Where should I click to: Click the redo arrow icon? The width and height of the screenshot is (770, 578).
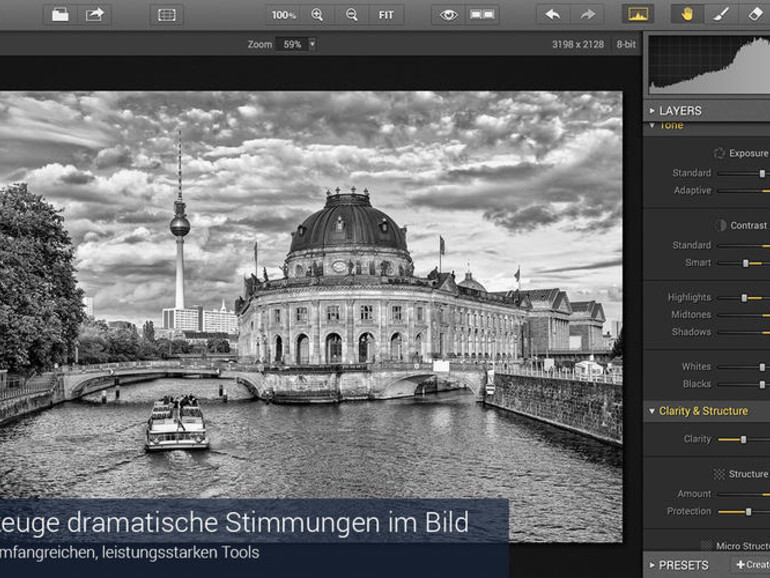588,14
